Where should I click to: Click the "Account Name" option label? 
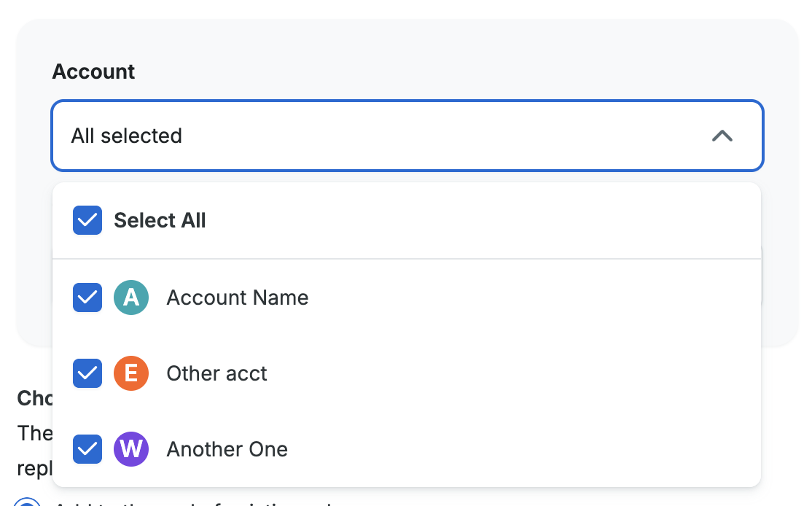point(237,297)
